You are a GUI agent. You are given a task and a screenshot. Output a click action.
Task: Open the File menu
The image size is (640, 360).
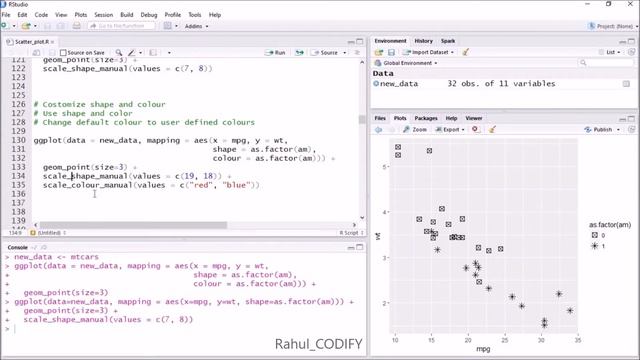tap(6, 15)
